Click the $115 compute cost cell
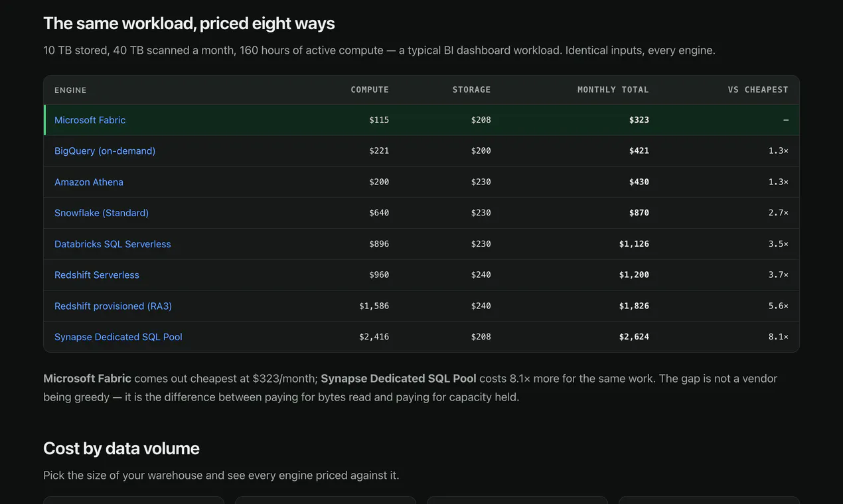This screenshot has width=843, height=504. point(379,120)
